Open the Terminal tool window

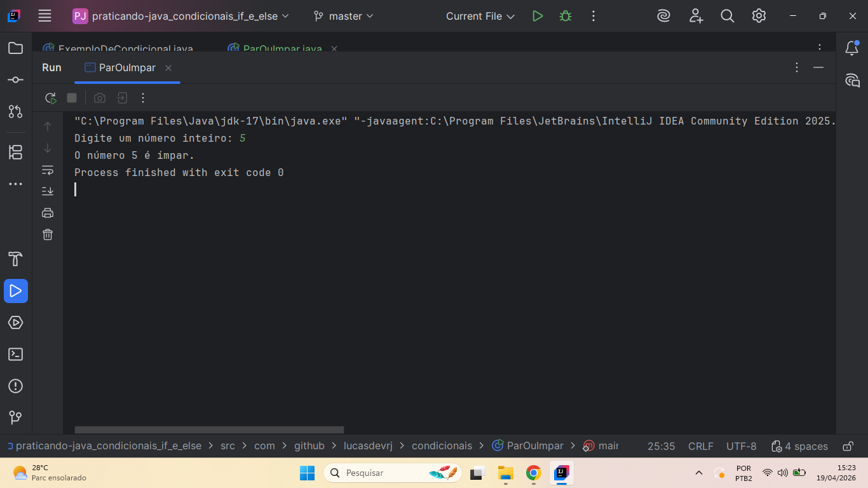coord(16,355)
